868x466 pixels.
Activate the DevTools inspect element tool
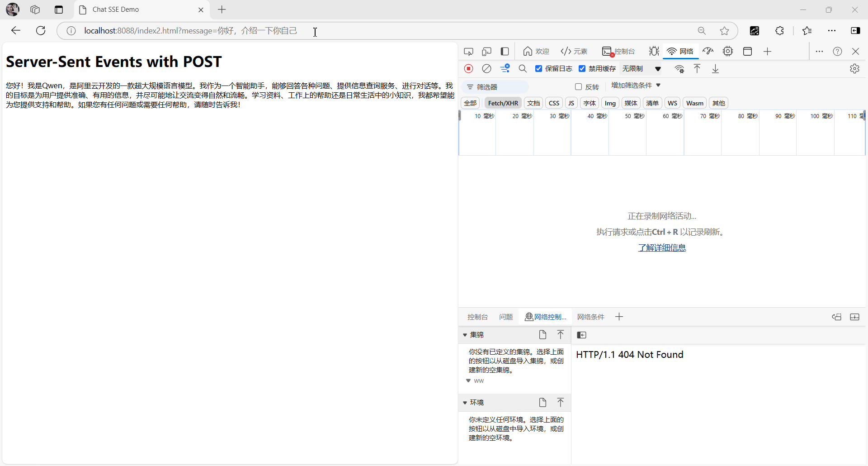pyautogui.click(x=468, y=52)
